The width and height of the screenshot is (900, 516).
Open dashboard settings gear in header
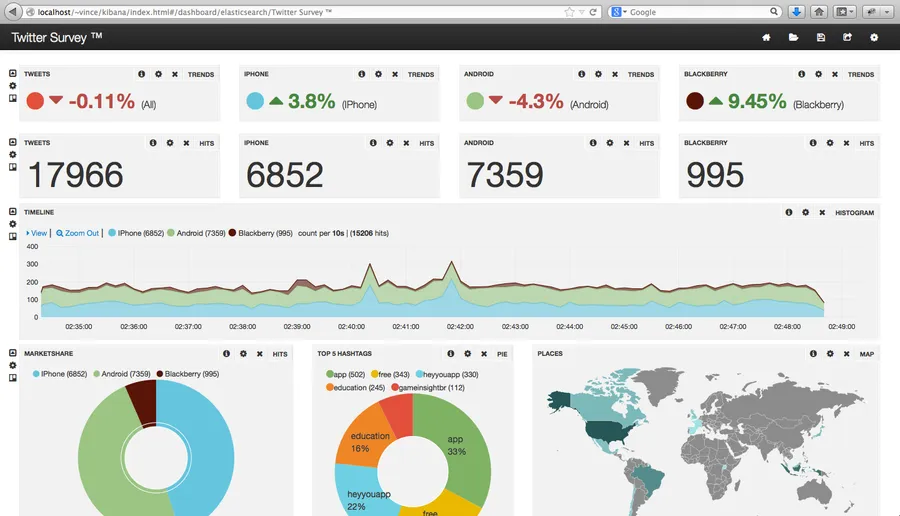874,37
